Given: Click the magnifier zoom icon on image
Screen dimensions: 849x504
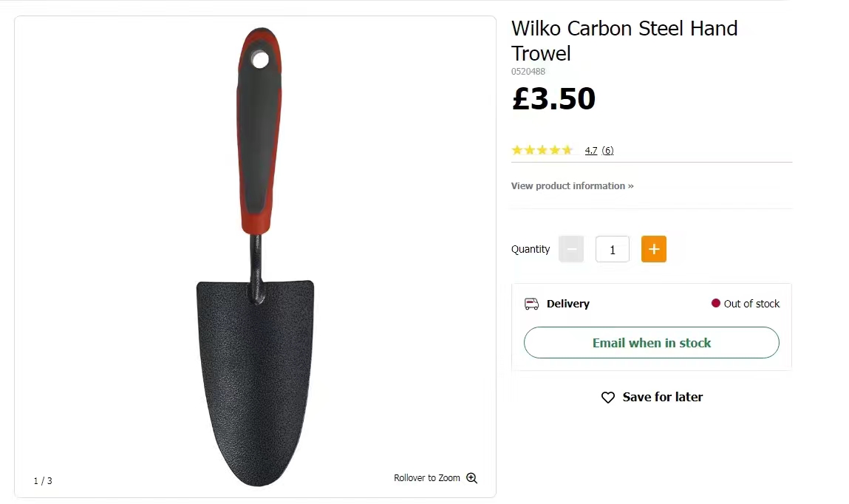Looking at the screenshot, I should click(x=472, y=478).
